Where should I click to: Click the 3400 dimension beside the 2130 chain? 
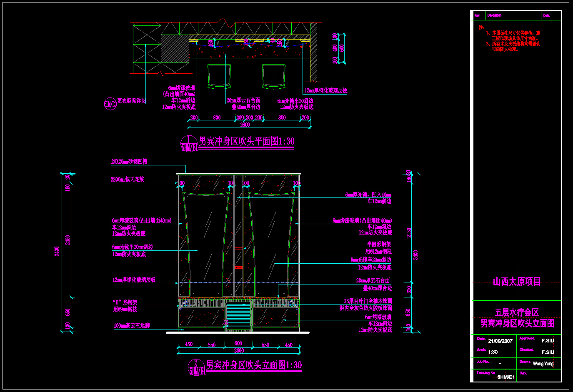[415, 255]
